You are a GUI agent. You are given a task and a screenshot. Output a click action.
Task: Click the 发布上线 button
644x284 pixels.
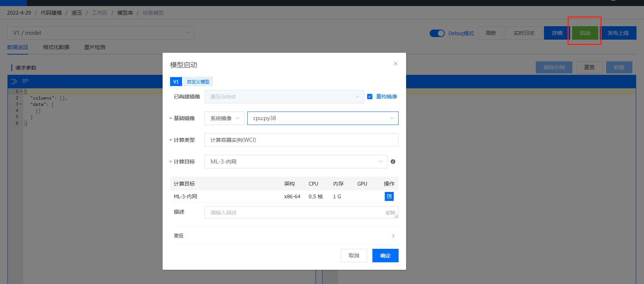618,33
